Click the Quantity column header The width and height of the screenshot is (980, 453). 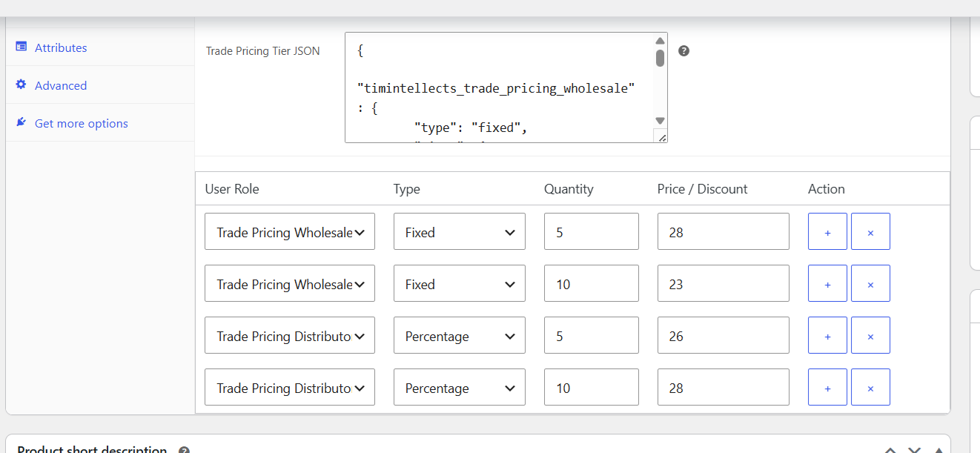569,189
